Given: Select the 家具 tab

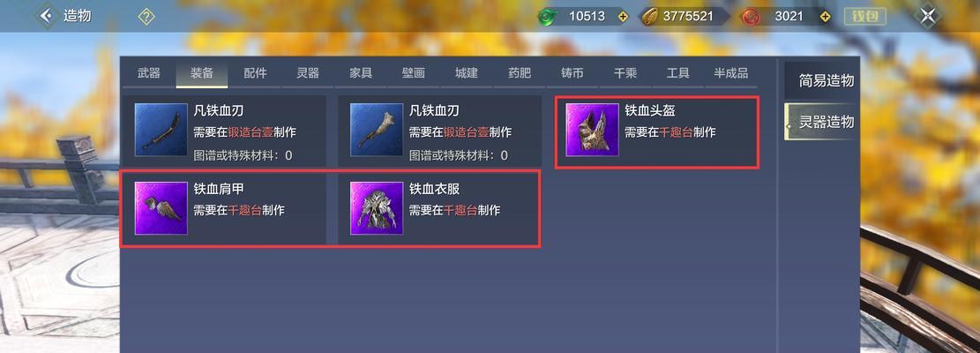Looking at the screenshot, I should (361, 73).
